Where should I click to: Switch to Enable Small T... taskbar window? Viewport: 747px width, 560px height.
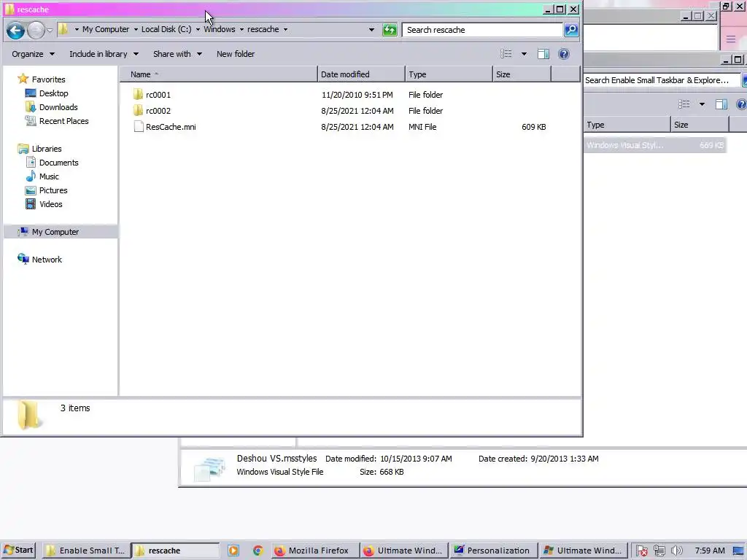click(86, 551)
